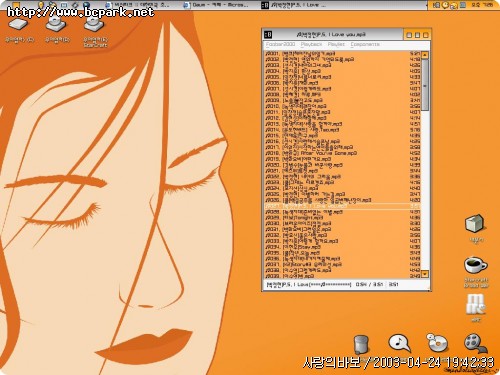
Task: Open the Playback menu
Action: click(x=311, y=44)
